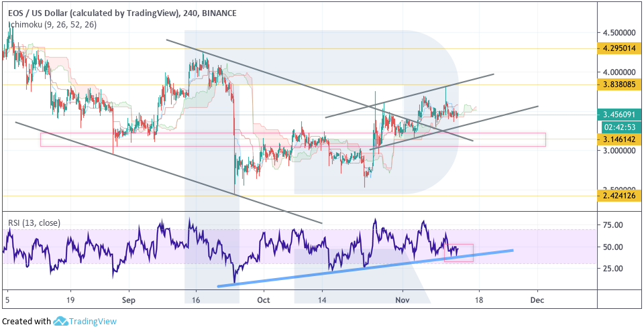Select the Ichimoku (9, 26, 52, 26) indicator label
The width and height of the screenshot is (644, 333).
[52, 25]
